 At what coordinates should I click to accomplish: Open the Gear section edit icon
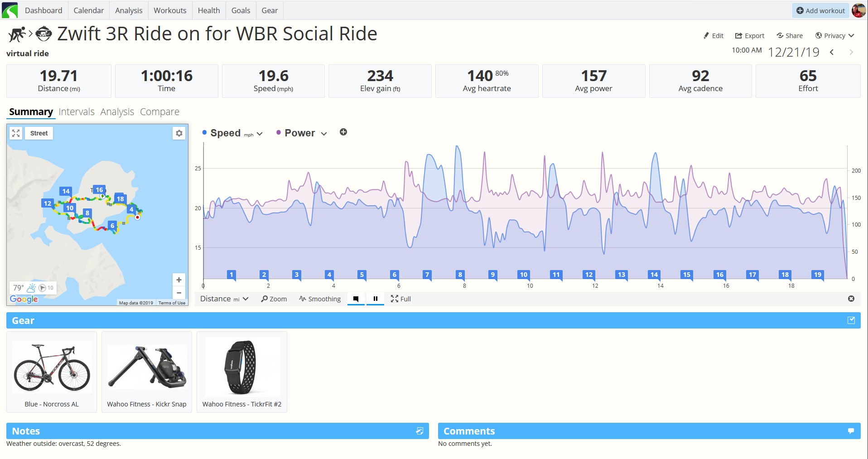tap(851, 320)
